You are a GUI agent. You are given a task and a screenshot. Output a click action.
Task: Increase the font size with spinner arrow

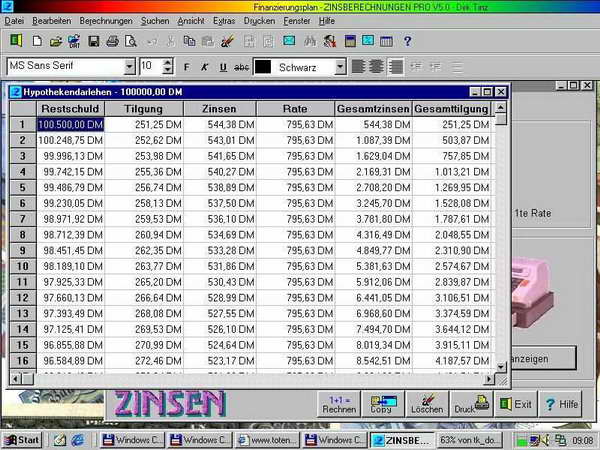[166, 62]
